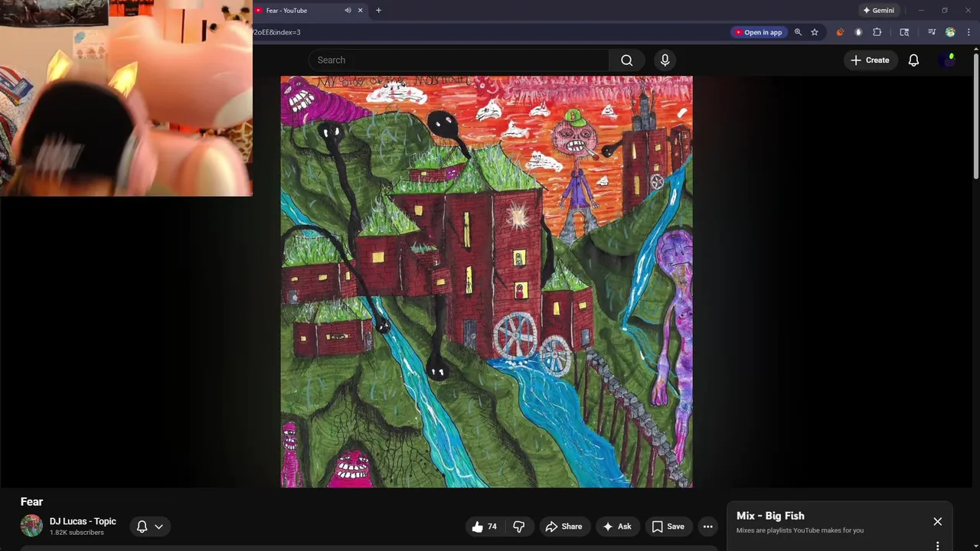Image resolution: width=980 pixels, height=551 pixels.
Task: Launch Gemini from the title bar
Action: [878, 11]
